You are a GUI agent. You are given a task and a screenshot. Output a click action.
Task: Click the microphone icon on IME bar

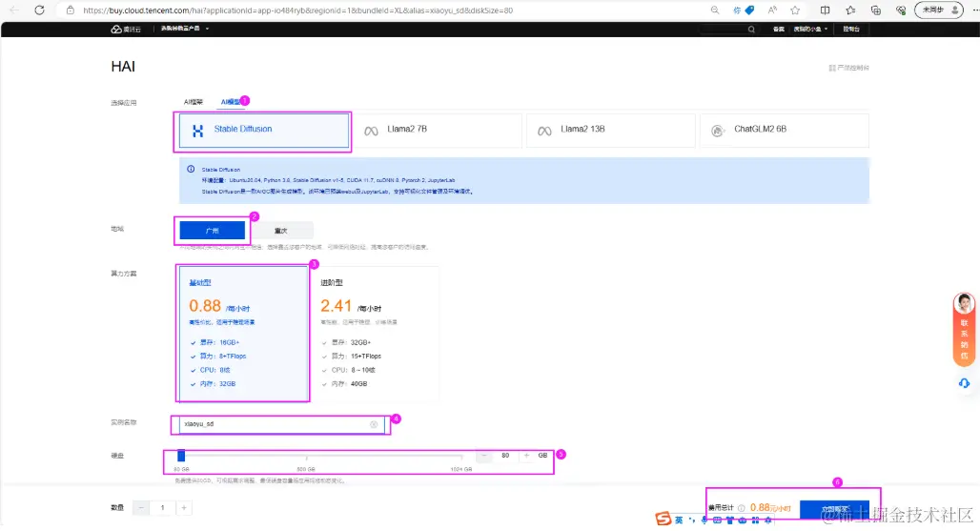click(x=704, y=521)
